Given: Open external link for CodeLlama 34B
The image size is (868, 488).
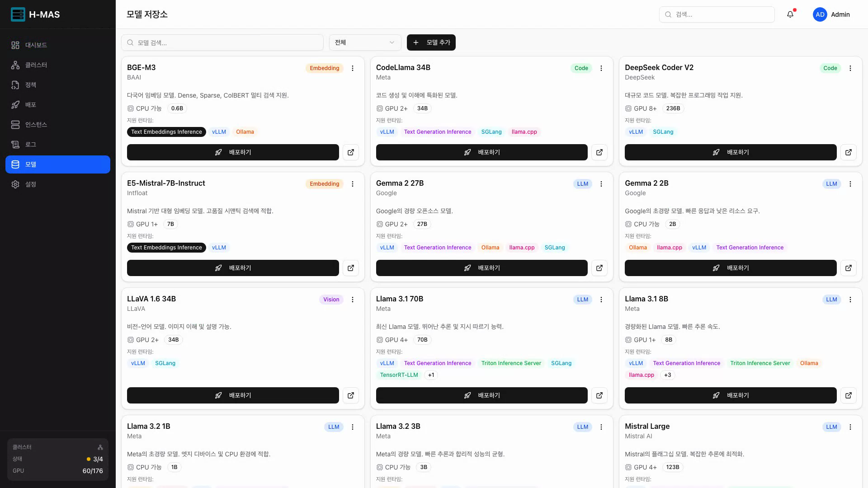Looking at the screenshot, I should pos(599,152).
